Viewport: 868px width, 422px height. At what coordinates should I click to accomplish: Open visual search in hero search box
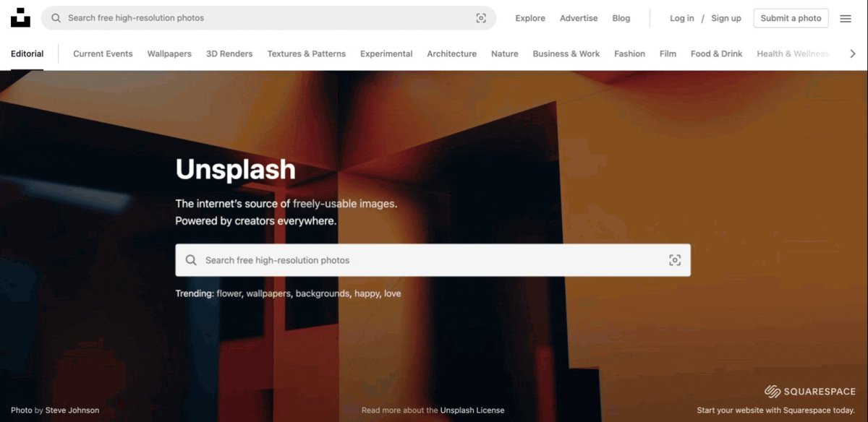675,260
